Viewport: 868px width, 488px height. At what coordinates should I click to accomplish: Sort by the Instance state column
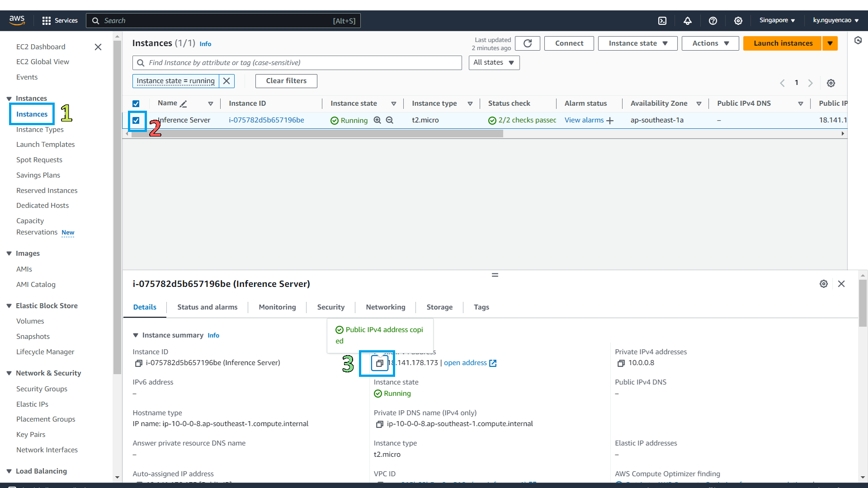[x=394, y=104]
